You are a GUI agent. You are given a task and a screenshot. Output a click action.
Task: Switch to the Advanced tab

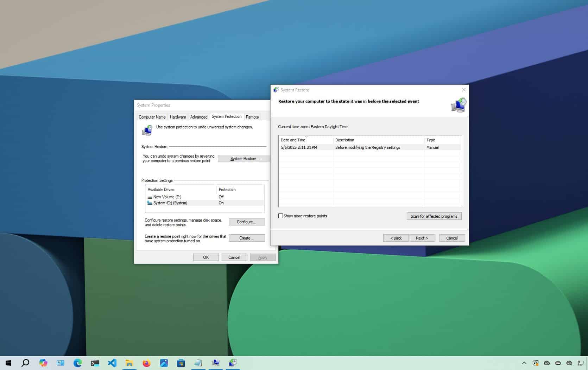[x=199, y=117]
